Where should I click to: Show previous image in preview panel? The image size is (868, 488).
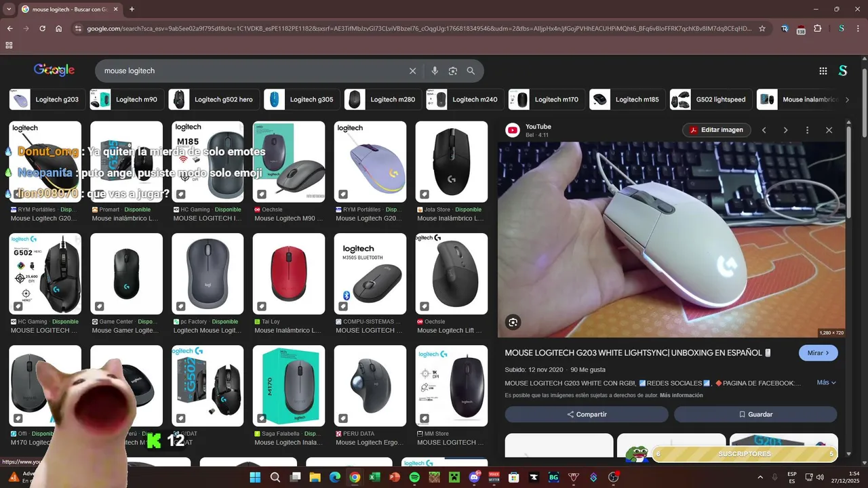pyautogui.click(x=764, y=130)
